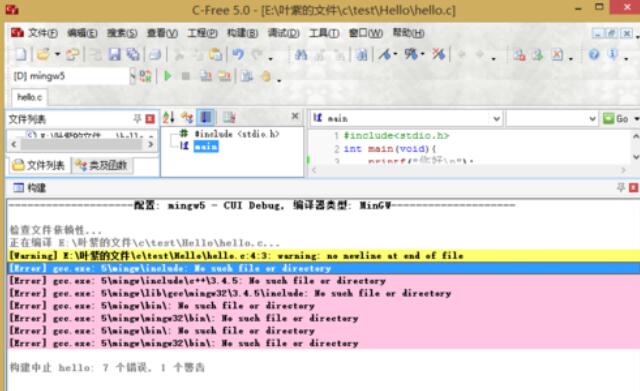The image size is (640, 391).
Task: Click the 配置: mingw5 - CUI Debug header line
Action: pyautogui.click(x=262, y=205)
